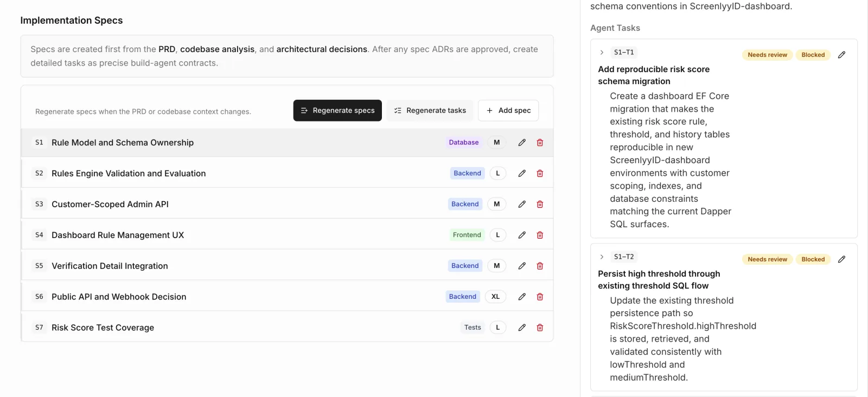Screen dimensions: 868x397
Task: Click Blocked badge on task S1-T1
Action: tap(813, 55)
